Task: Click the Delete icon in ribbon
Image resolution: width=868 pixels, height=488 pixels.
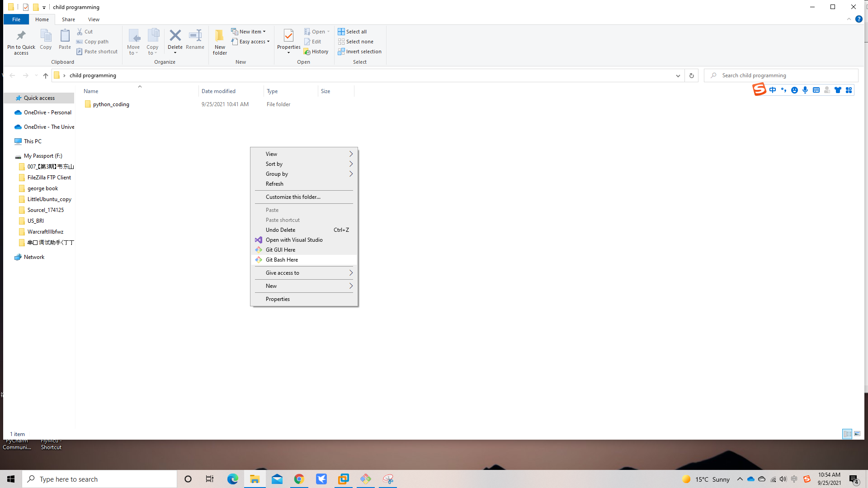Action: click(175, 36)
